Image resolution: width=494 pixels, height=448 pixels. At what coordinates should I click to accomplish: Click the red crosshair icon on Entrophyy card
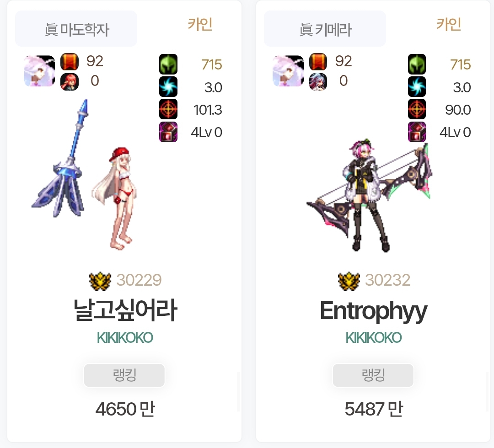[417, 109]
